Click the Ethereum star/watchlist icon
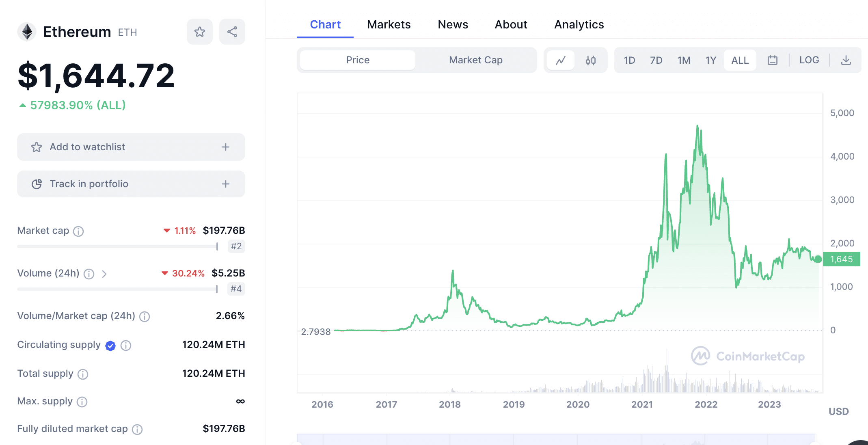The height and width of the screenshot is (445, 868). coord(200,32)
